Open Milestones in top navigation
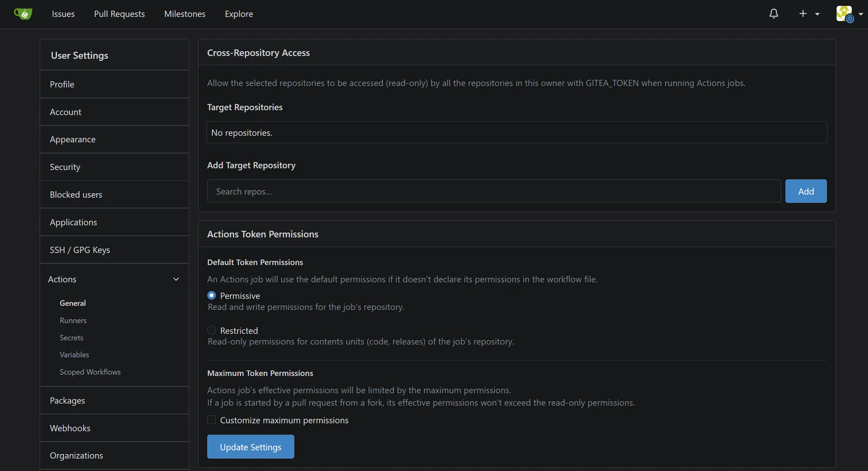The height and width of the screenshot is (471, 868). click(185, 14)
